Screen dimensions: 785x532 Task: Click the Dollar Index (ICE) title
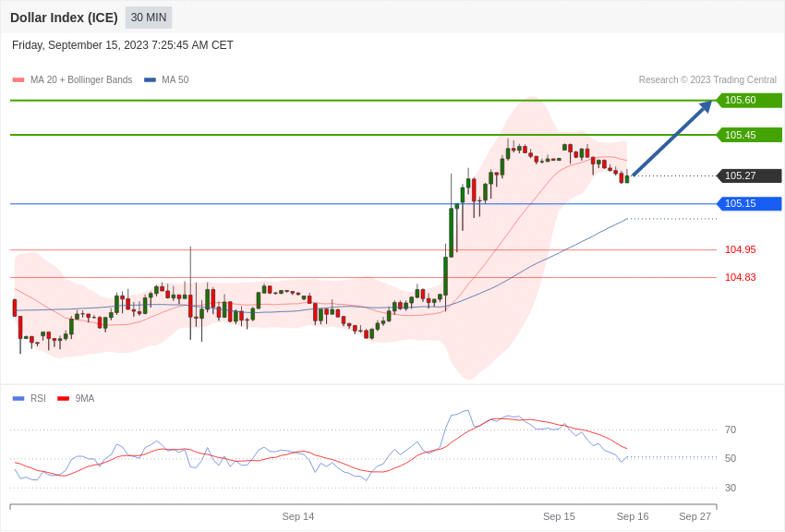tap(64, 18)
